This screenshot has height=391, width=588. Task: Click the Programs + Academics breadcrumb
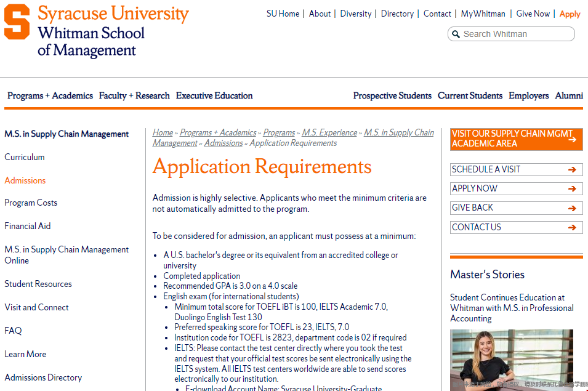[x=218, y=133]
